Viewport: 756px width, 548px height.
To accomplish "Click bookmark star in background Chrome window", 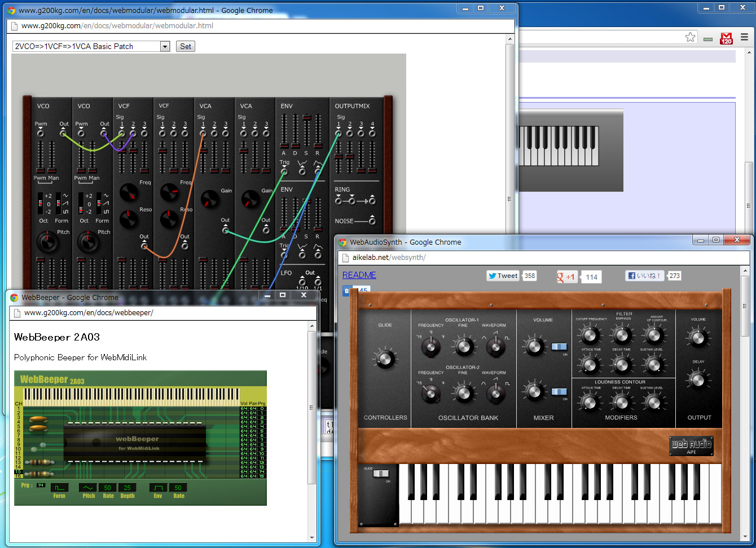I will click(x=690, y=37).
